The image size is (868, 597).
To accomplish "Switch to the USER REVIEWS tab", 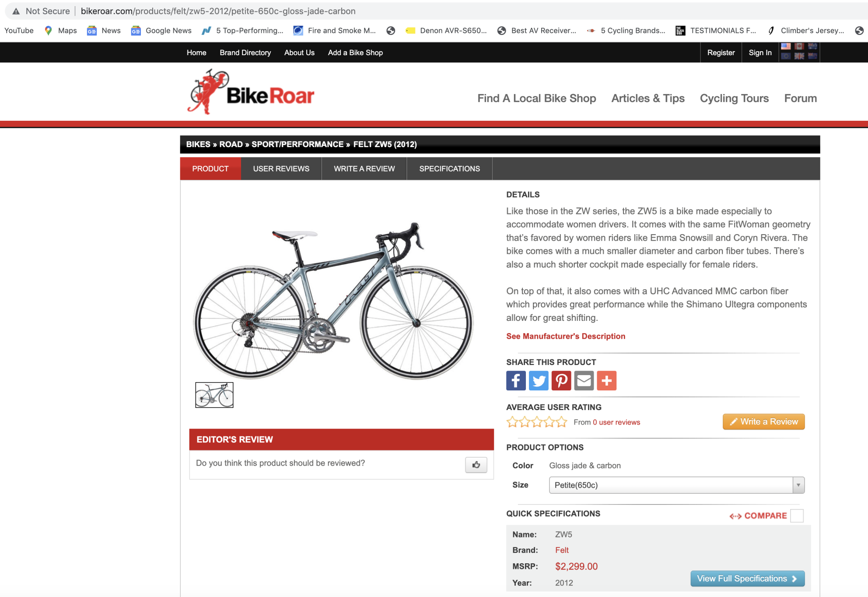I will tap(281, 169).
